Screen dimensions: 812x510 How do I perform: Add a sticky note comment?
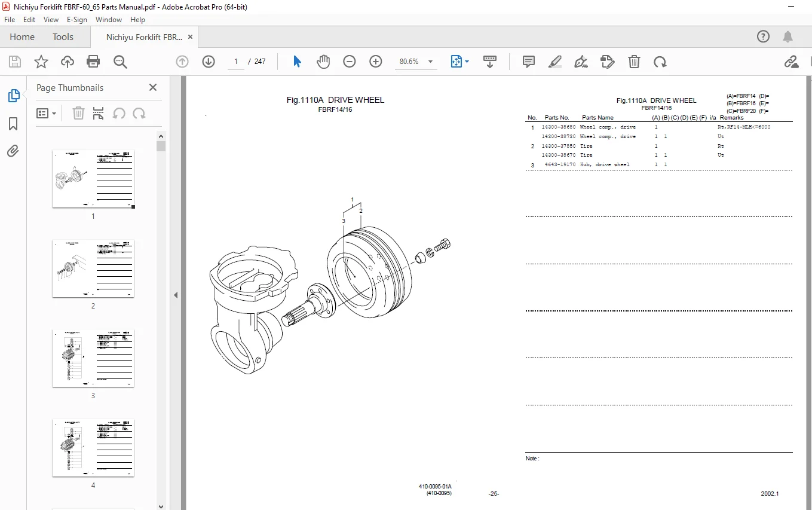click(529, 62)
